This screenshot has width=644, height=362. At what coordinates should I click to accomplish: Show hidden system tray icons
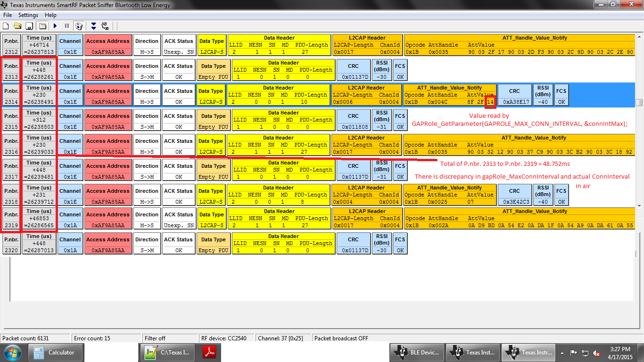point(561,353)
